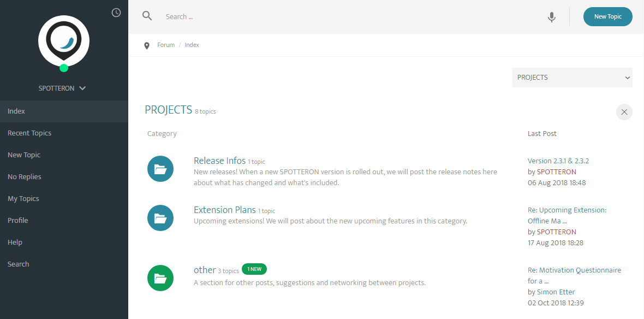The image size is (644, 319).
Task: Click the location pin breadcrumb icon
Action: click(x=147, y=45)
